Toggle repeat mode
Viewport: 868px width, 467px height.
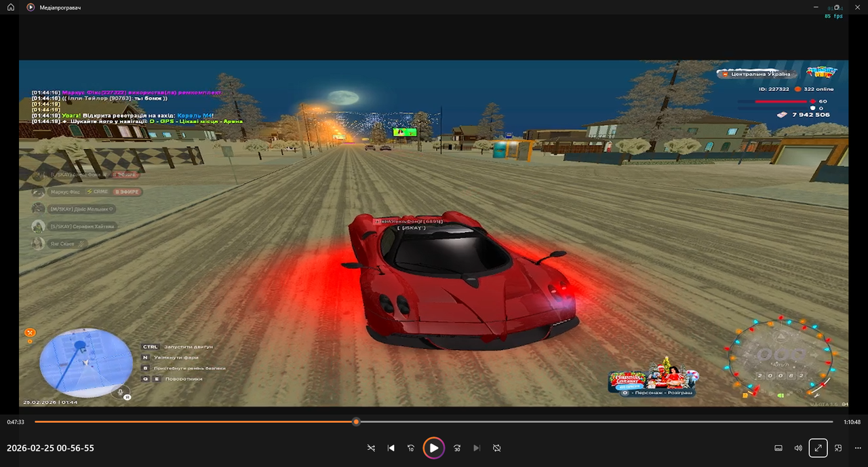[496, 448]
